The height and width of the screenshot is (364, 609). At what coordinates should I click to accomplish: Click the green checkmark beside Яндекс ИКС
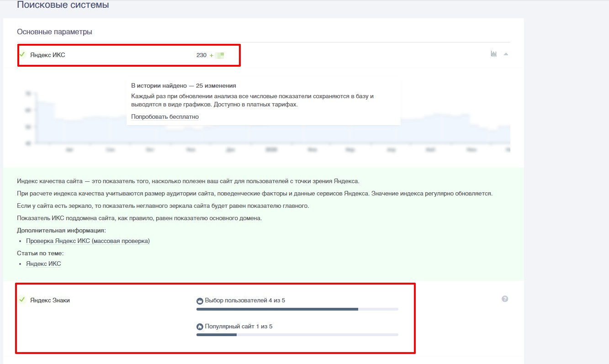click(22, 54)
